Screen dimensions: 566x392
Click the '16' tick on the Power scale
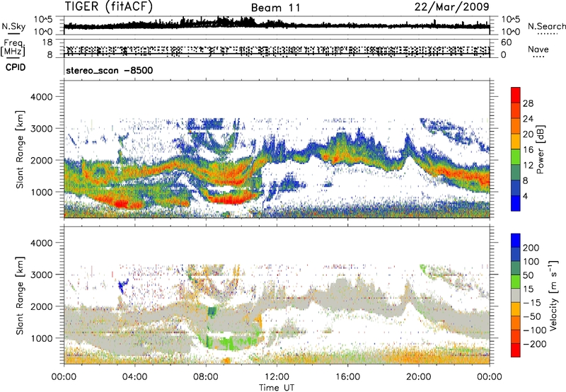coord(528,150)
